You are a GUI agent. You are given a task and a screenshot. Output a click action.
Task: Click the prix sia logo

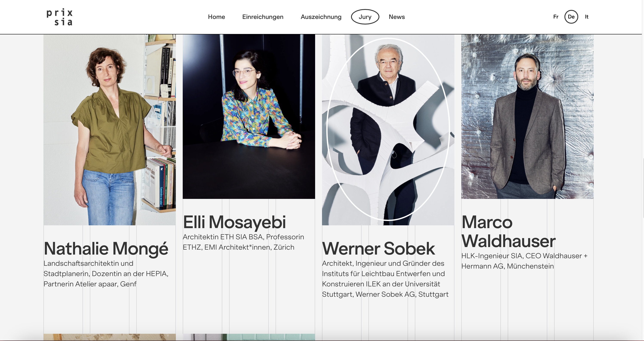(60, 17)
